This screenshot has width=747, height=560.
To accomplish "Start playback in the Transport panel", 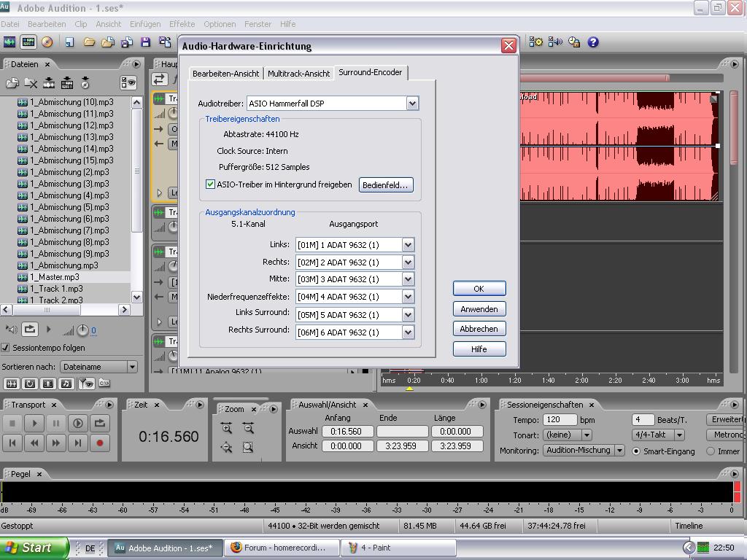I will point(34,423).
